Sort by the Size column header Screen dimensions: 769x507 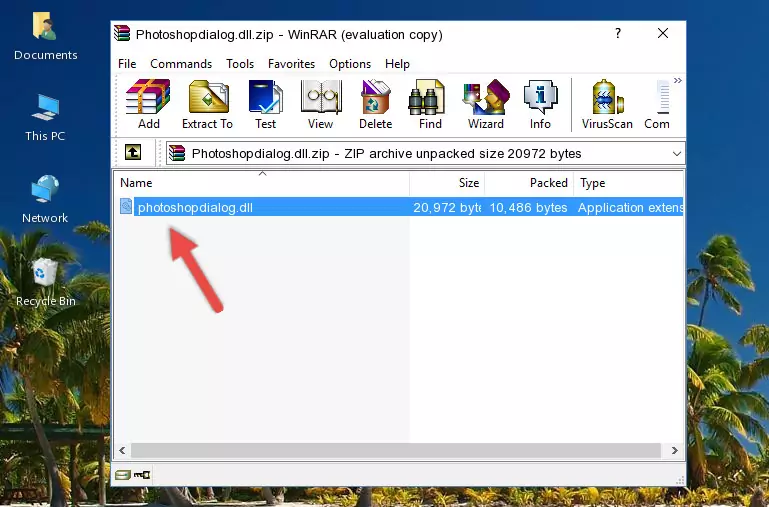point(447,183)
